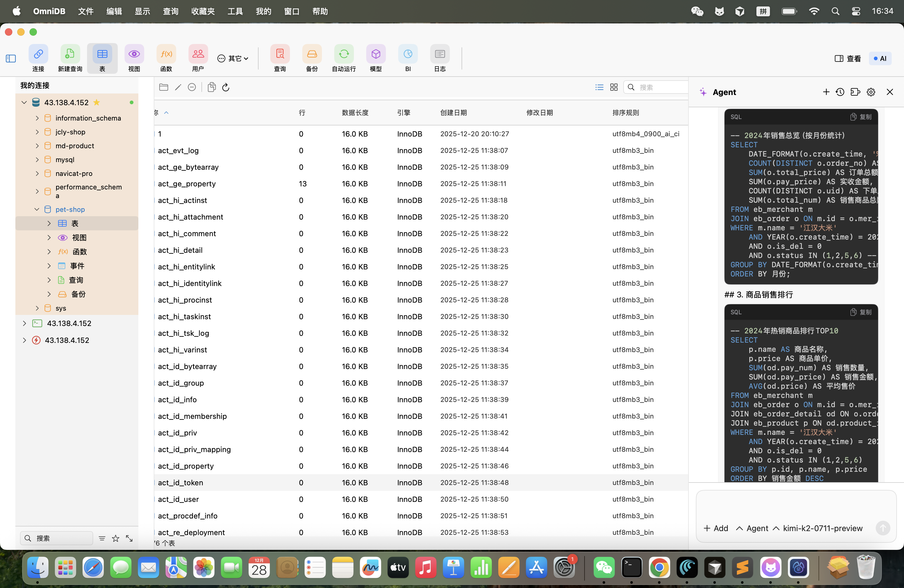Sort tables by 数据长度 column header
904x588 pixels.
pyautogui.click(x=355, y=113)
